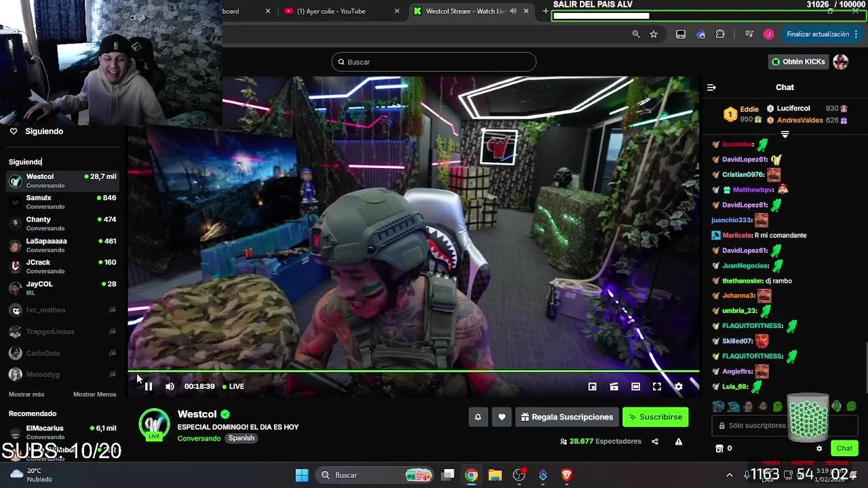Click the green Chat send button
The height and width of the screenshot is (488, 868).
pos(844,448)
